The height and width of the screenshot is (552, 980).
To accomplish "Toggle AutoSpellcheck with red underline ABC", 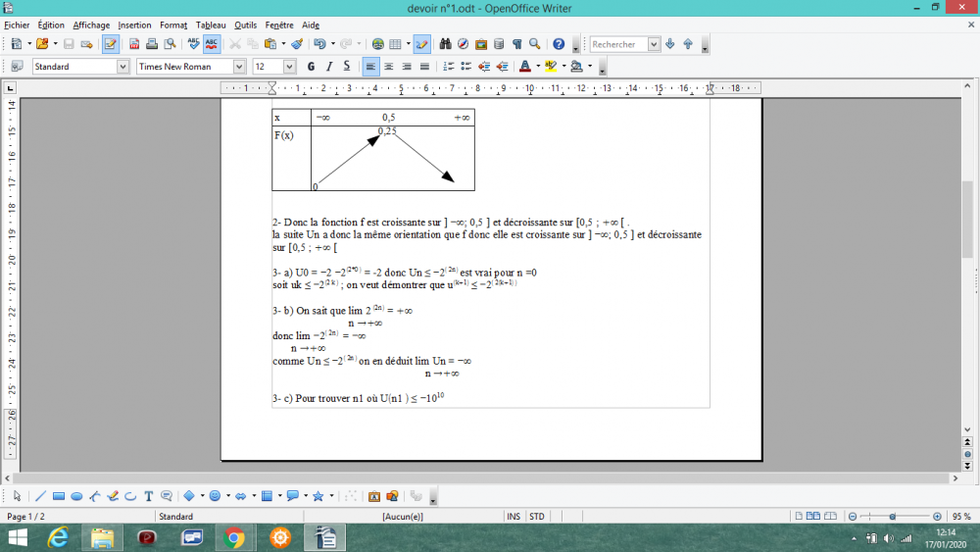I will coord(211,44).
